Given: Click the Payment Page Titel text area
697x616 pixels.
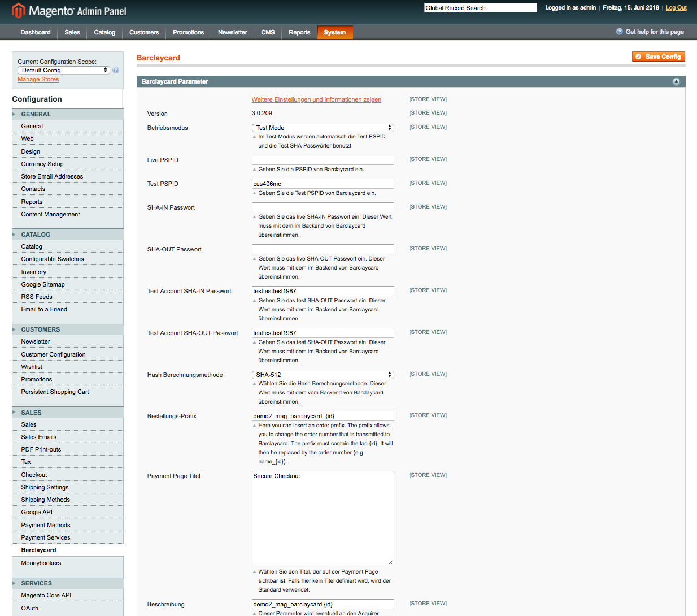Looking at the screenshot, I should (x=323, y=518).
